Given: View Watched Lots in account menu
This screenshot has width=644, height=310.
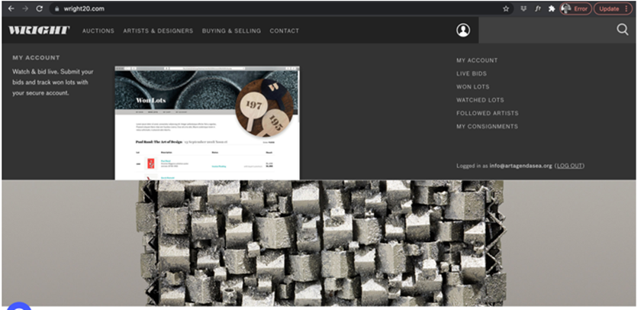Looking at the screenshot, I should coord(480,100).
